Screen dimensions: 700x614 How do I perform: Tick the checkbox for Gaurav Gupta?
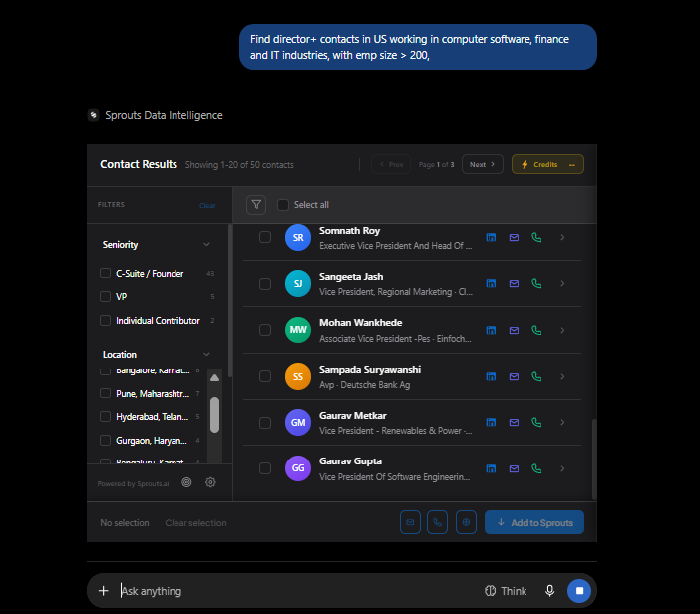(x=265, y=468)
